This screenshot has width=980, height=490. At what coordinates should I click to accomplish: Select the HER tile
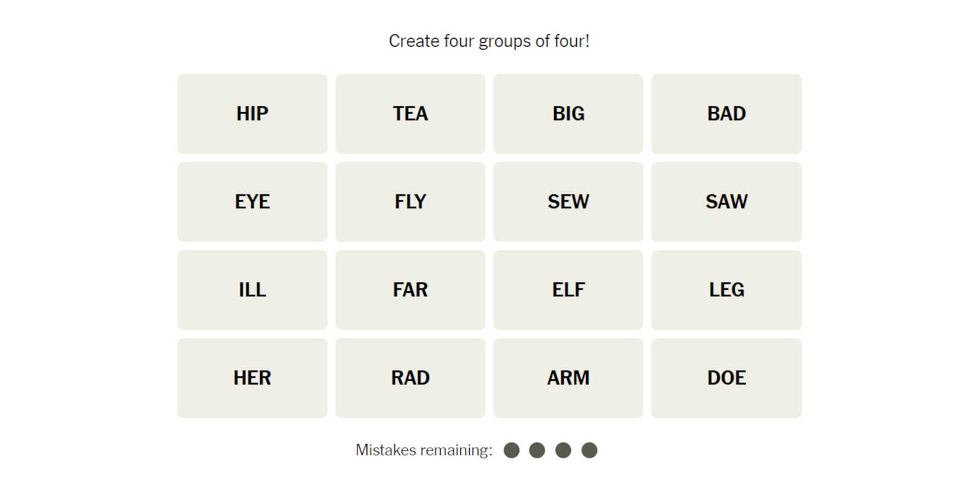click(252, 378)
